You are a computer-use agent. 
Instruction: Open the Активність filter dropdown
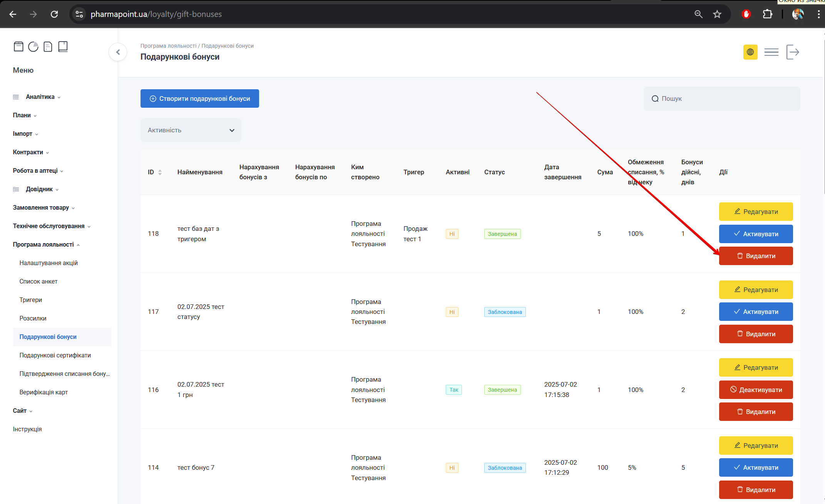[191, 130]
